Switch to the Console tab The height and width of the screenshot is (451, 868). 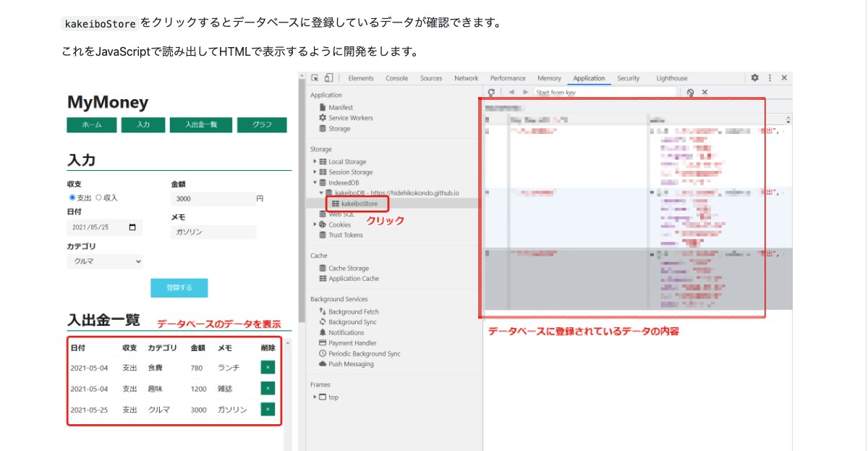[x=396, y=77]
